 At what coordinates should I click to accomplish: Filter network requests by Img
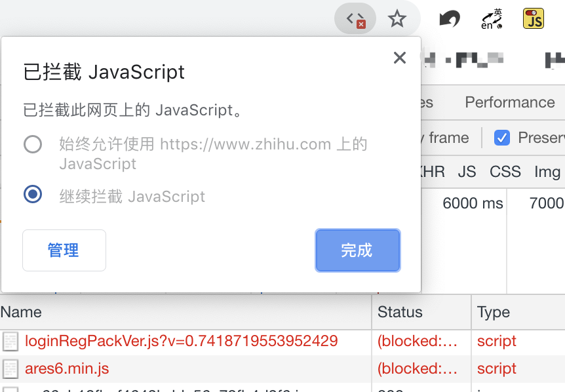tap(547, 172)
